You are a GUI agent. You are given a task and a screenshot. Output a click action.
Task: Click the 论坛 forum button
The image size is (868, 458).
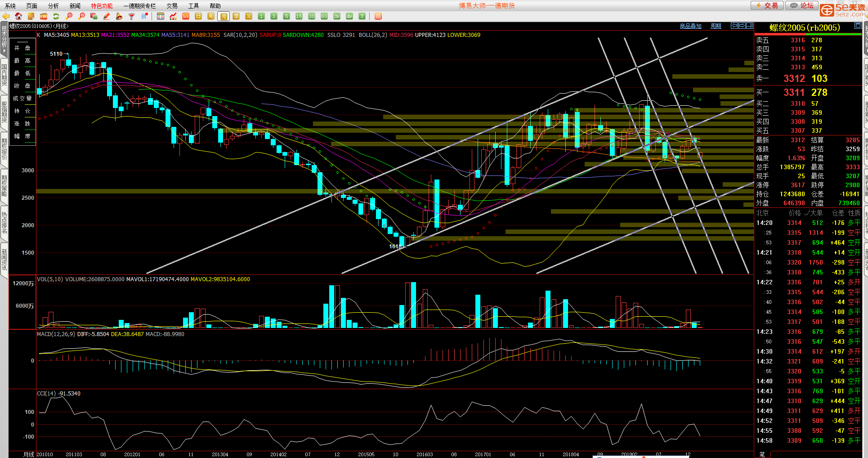(x=802, y=5)
